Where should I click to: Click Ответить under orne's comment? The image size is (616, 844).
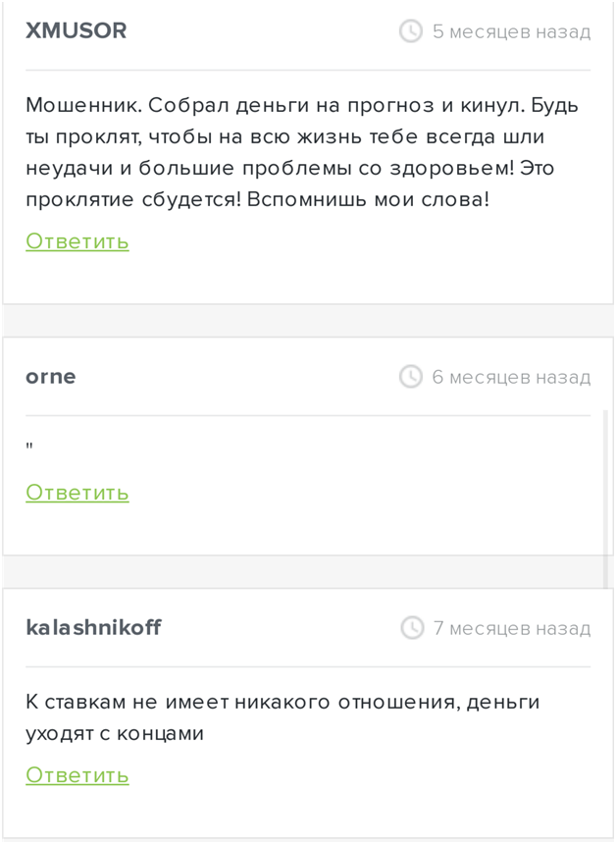click(77, 492)
